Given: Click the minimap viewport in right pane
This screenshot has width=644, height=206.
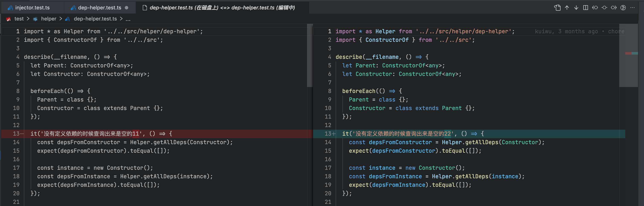Looking at the screenshot, I should pos(628,56).
